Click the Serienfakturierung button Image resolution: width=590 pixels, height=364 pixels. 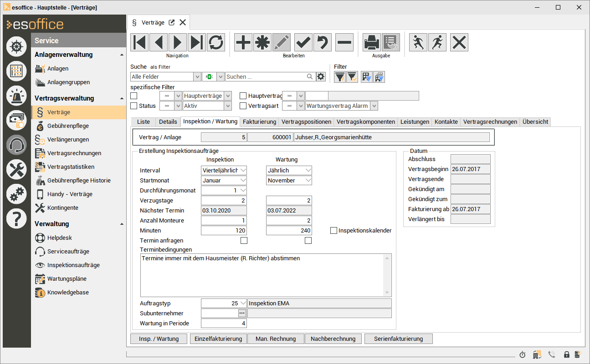(398, 339)
